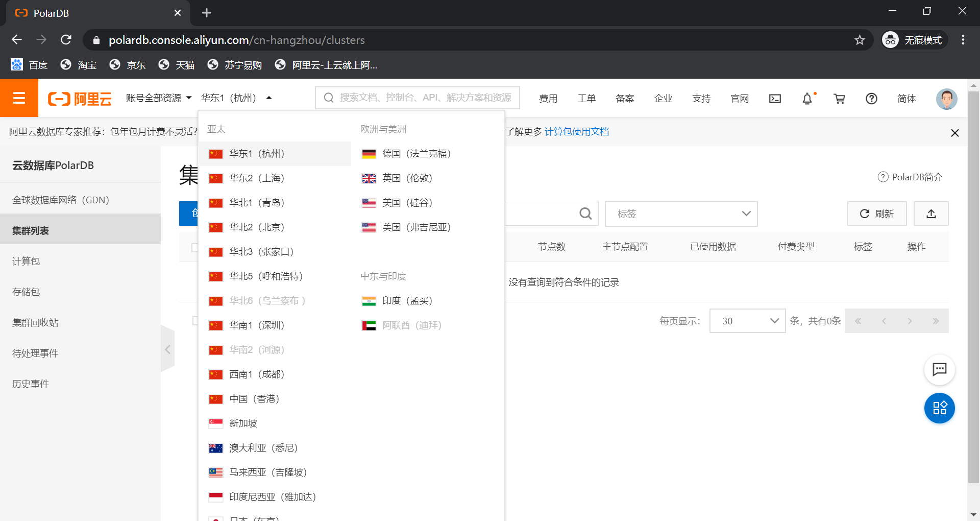
Task: Open the feedback chat bubble
Action: coord(939,369)
